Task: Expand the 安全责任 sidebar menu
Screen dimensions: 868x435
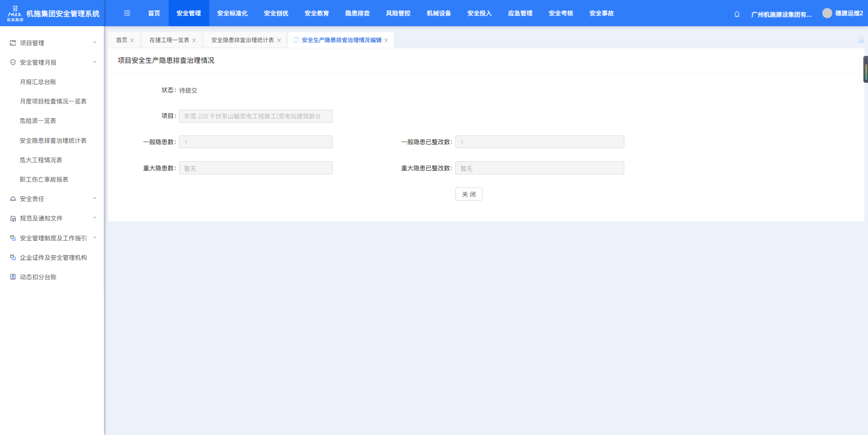Action: tap(52, 199)
